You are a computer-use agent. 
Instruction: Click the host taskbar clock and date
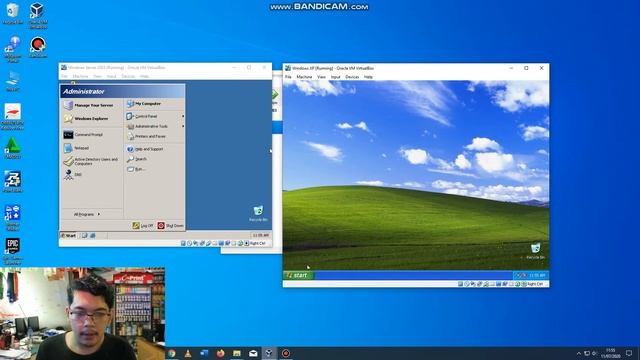click(x=610, y=353)
